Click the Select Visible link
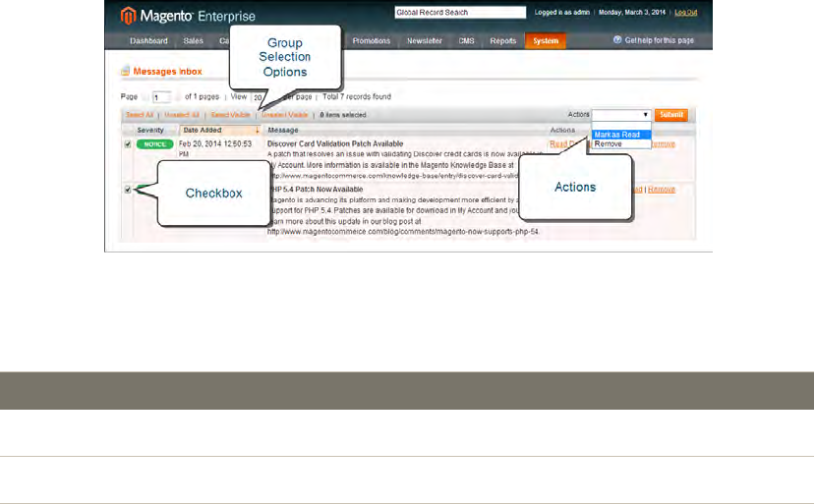This screenshot has width=815, height=504. click(230, 115)
